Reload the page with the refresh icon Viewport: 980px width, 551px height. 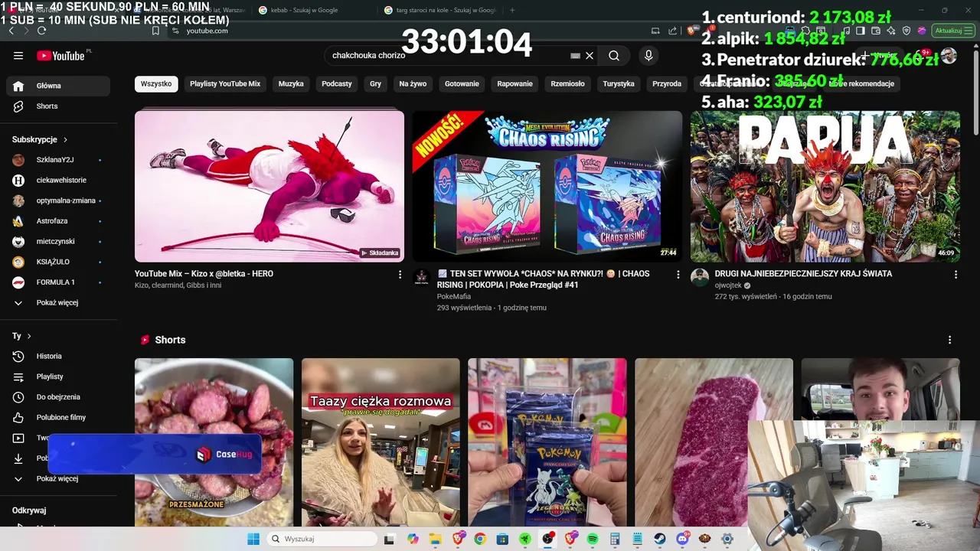(x=41, y=31)
